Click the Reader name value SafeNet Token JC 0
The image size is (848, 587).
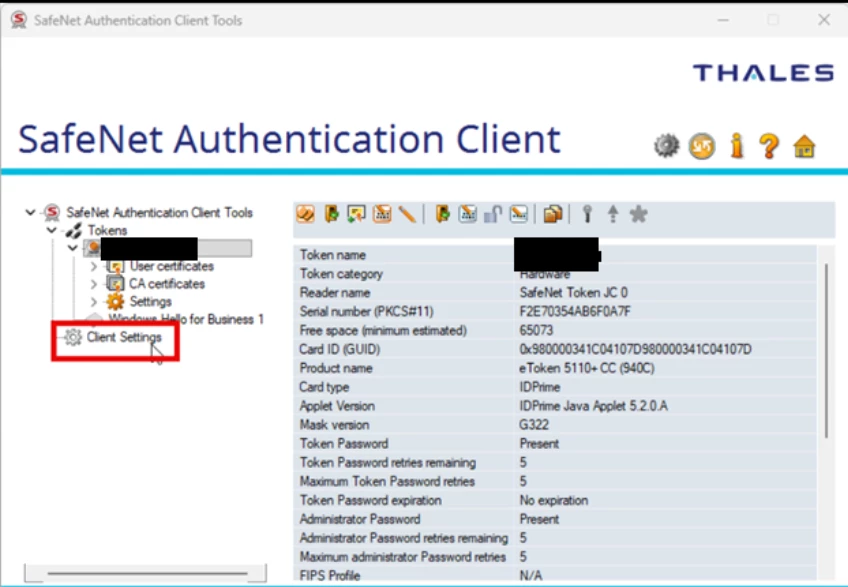pyautogui.click(x=573, y=293)
